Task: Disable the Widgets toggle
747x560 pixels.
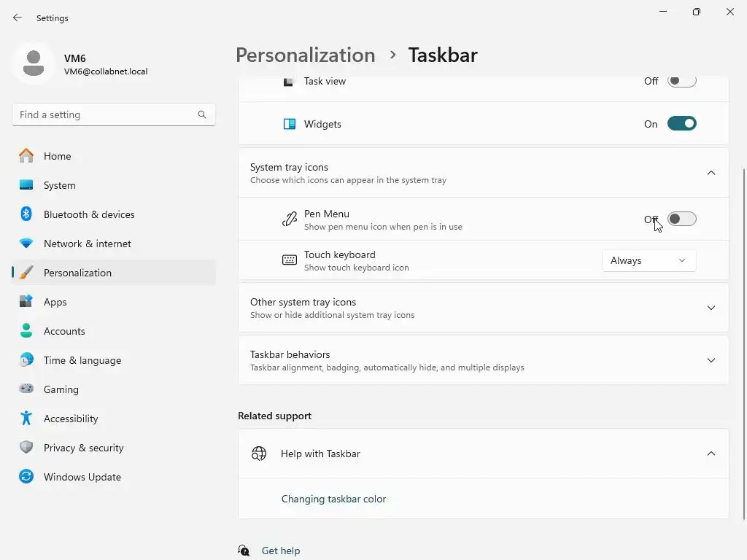Action: point(681,124)
